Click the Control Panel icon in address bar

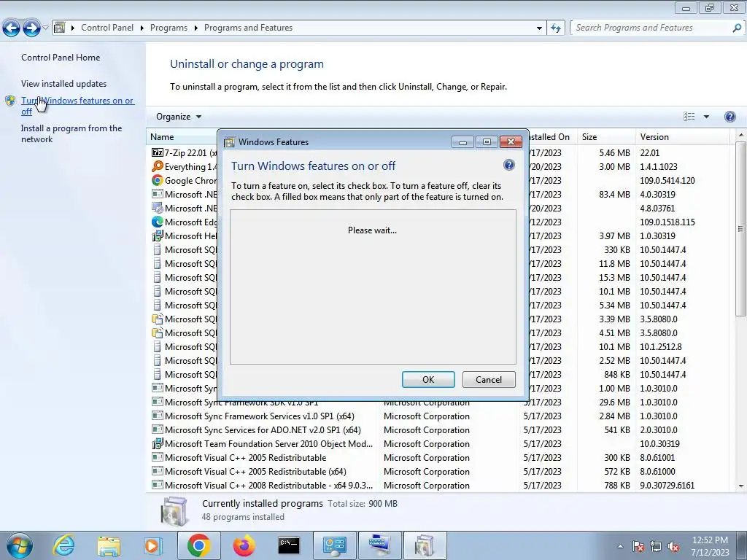coord(60,28)
